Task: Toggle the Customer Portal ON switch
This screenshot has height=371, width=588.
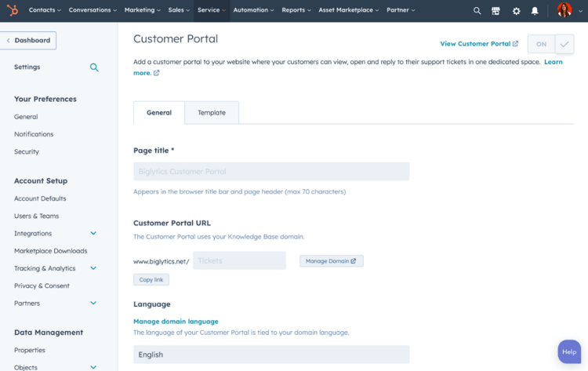Action: [550, 44]
